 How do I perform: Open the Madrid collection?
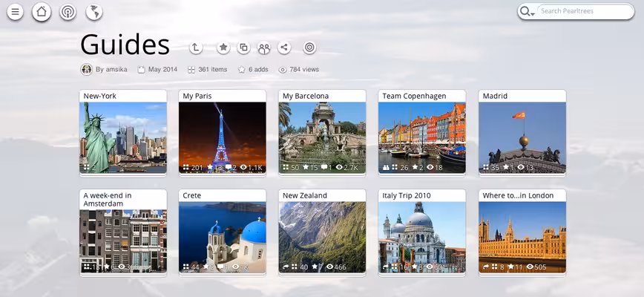point(522,132)
